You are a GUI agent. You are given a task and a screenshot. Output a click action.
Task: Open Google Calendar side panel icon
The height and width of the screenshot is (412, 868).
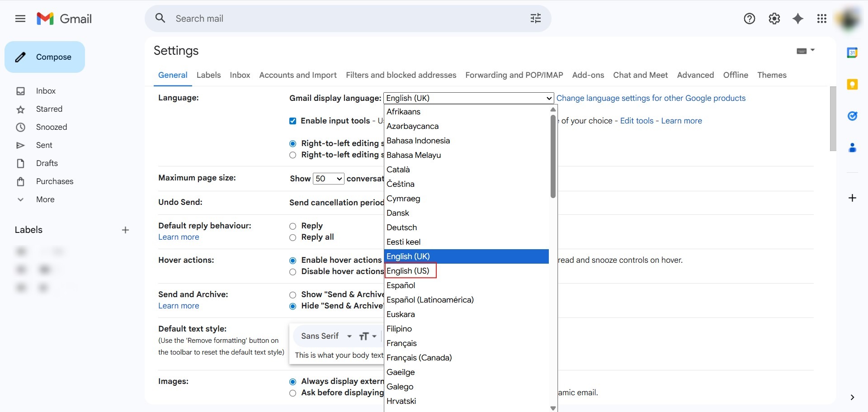[852, 53]
